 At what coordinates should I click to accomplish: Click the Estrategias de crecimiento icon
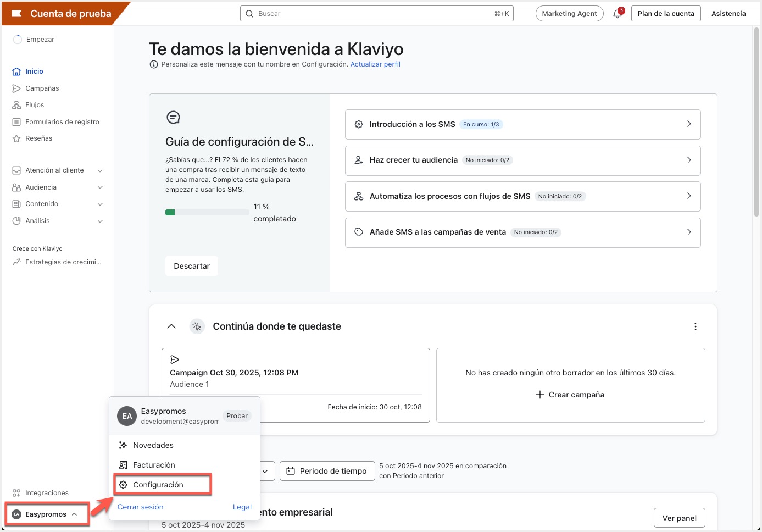(16, 262)
